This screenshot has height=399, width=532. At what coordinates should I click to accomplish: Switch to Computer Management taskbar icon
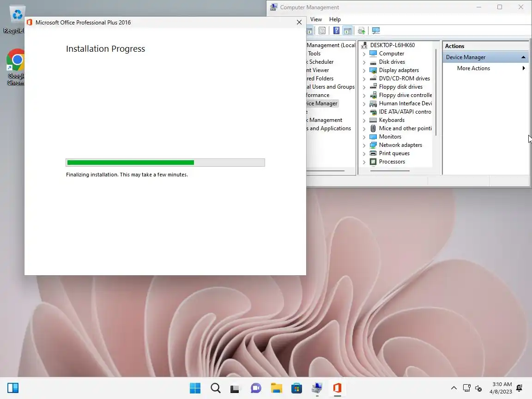click(317, 388)
